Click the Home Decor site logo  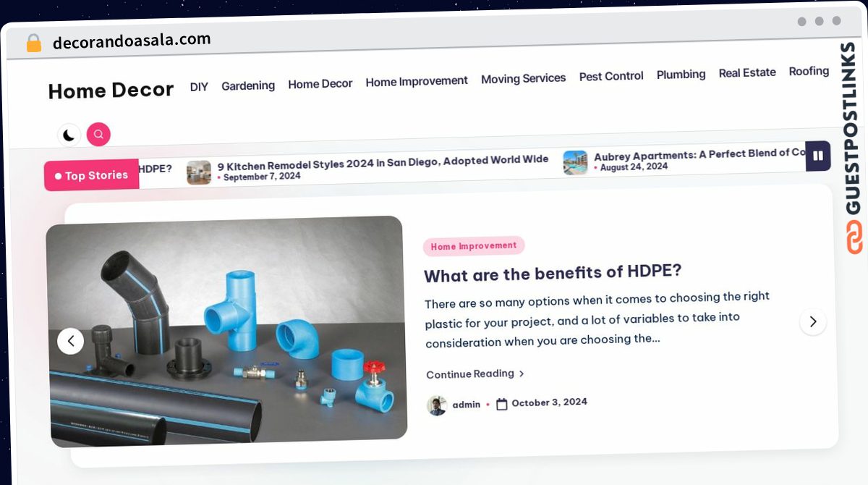[111, 90]
